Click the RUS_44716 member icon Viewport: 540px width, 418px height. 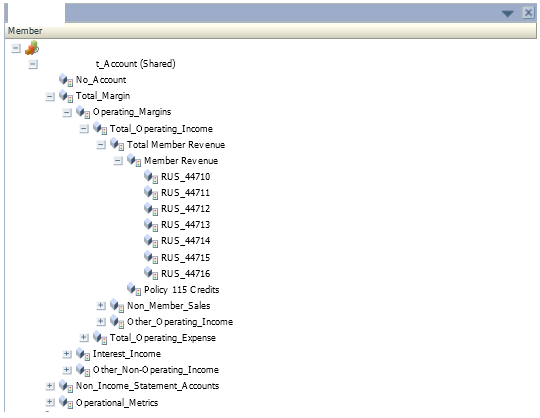(x=151, y=273)
